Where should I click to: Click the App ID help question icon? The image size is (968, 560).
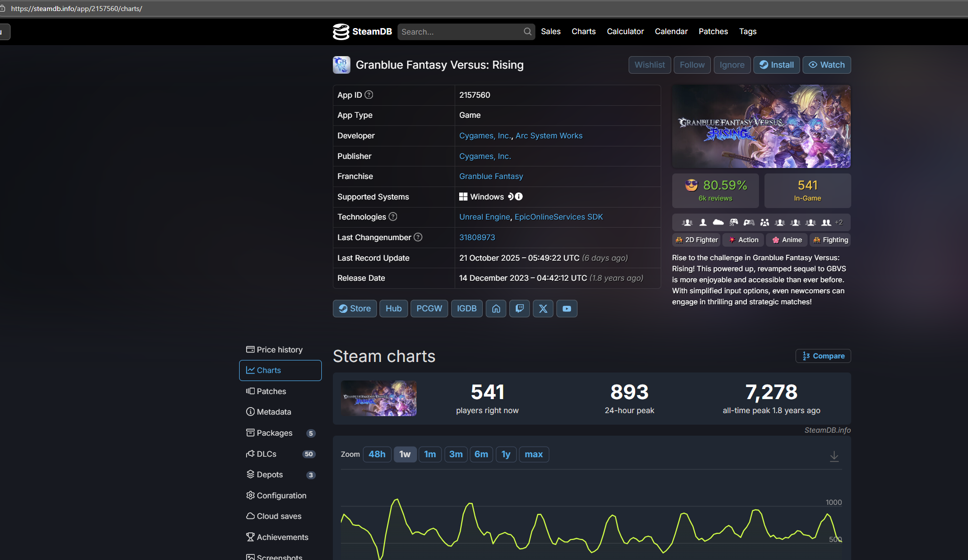coord(369,95)
